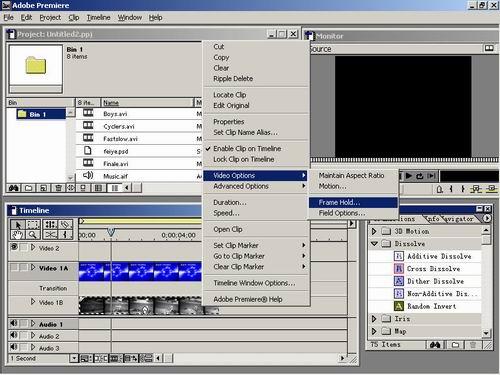The image size is (500, 375).
Task: Click the Additive Dissolve transition icon
Action: point(399,256)
